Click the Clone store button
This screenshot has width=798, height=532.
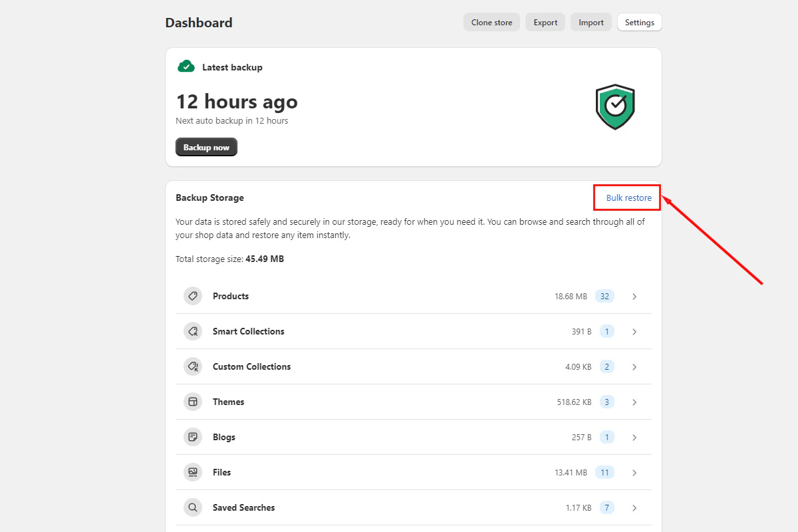(x=491, y=22)
